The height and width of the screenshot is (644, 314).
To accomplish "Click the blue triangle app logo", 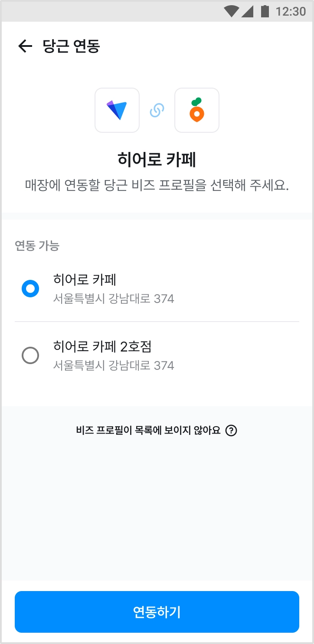I will (117, 110).
